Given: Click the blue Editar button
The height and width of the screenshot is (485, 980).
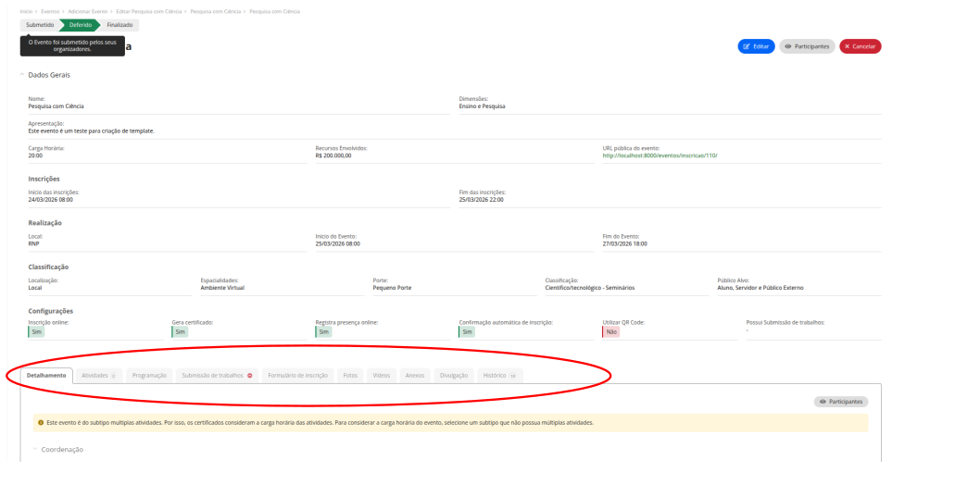Looking at the screenshot, I should coord(756,46).
